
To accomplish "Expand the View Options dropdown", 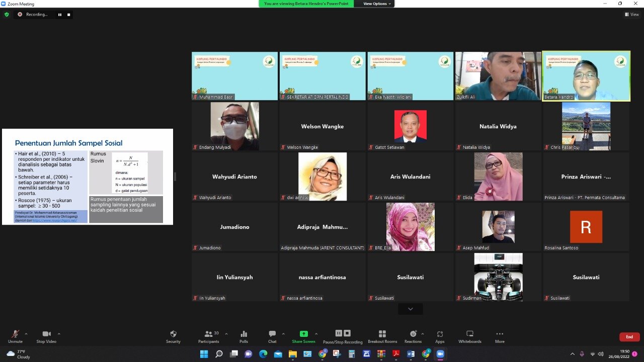I will pyautogui.click(x=377, y=4).
